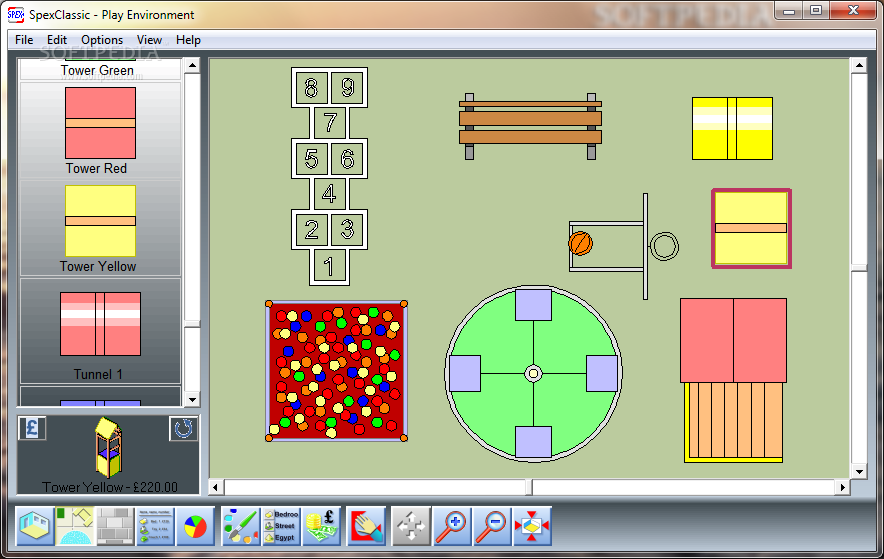Click the canvas vertical scroll down arrow
Screen dimensions: 884x559
coord(859,472)
